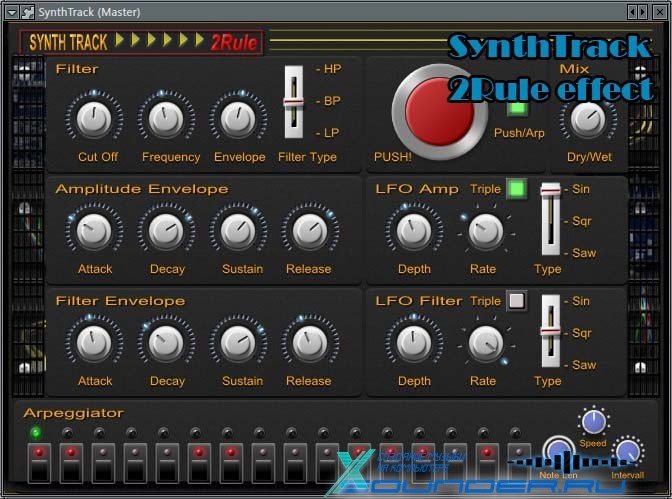Toggle LFO Amp Triple green switch
The width and height of the screenshot is (672, 499).
coord(516,189)
